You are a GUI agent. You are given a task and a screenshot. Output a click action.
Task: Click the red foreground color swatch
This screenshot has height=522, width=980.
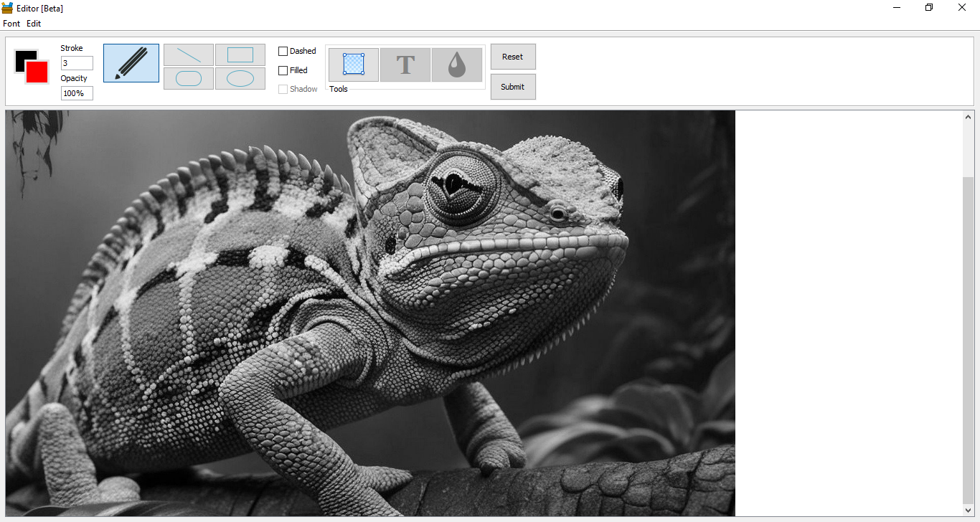pos(37,72)
